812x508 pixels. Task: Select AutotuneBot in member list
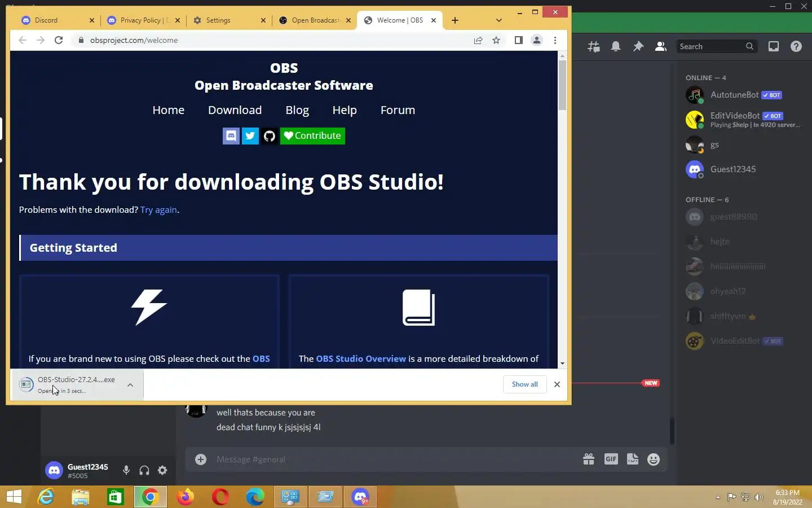tap(743, 95)
